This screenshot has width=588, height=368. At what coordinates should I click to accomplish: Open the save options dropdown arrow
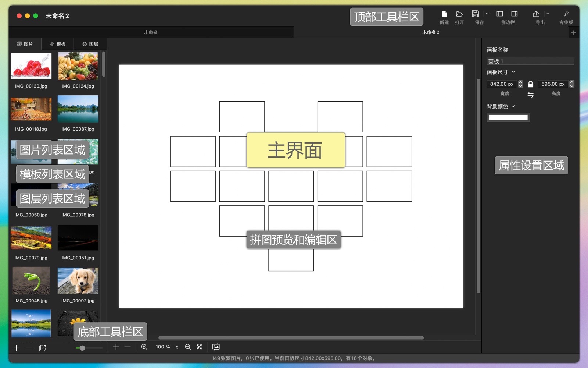[487, 14]
